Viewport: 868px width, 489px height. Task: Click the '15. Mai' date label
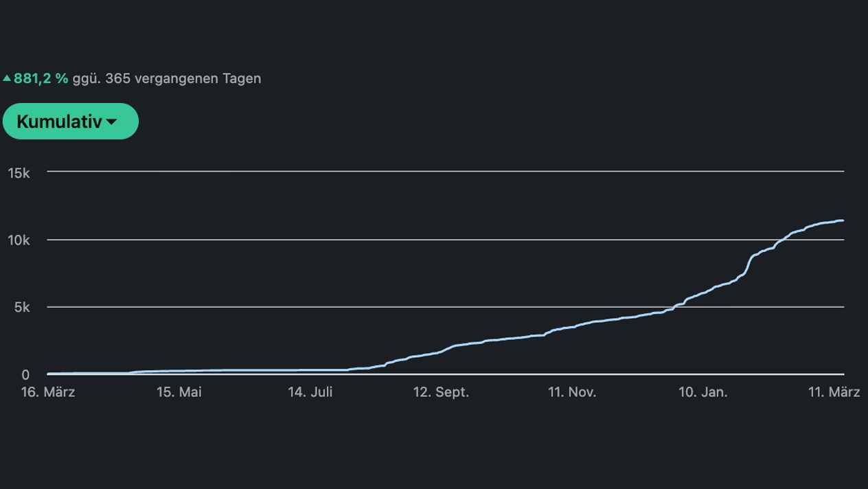[179, 392]
